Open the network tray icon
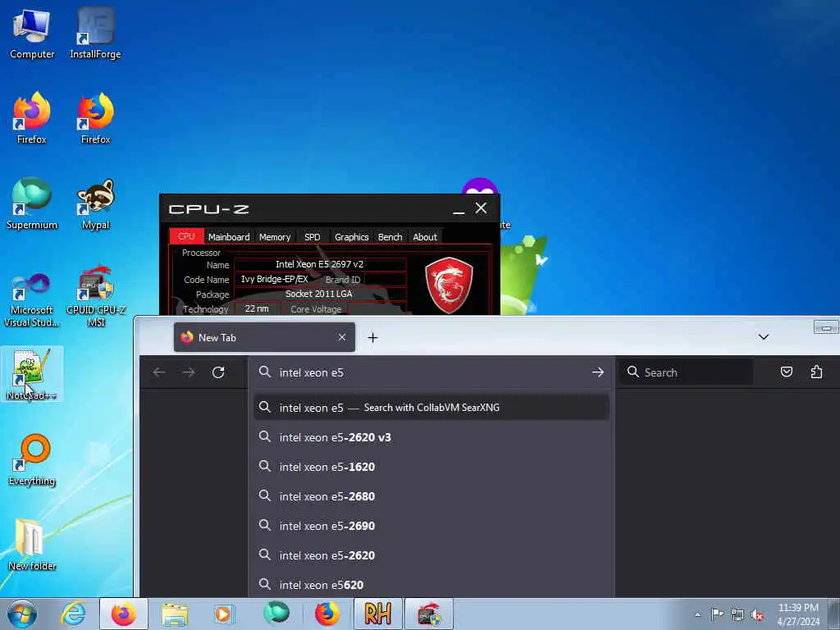840x630 pixels. 737,614
